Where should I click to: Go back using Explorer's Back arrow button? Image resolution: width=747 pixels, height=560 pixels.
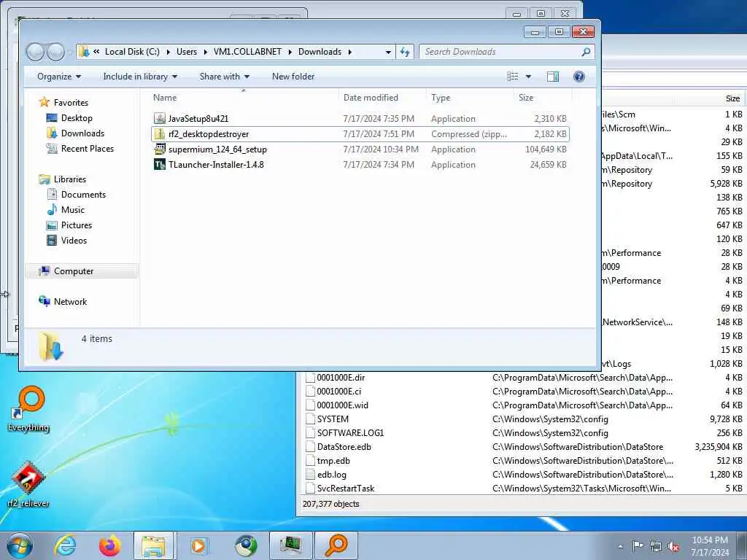[35, 52]
